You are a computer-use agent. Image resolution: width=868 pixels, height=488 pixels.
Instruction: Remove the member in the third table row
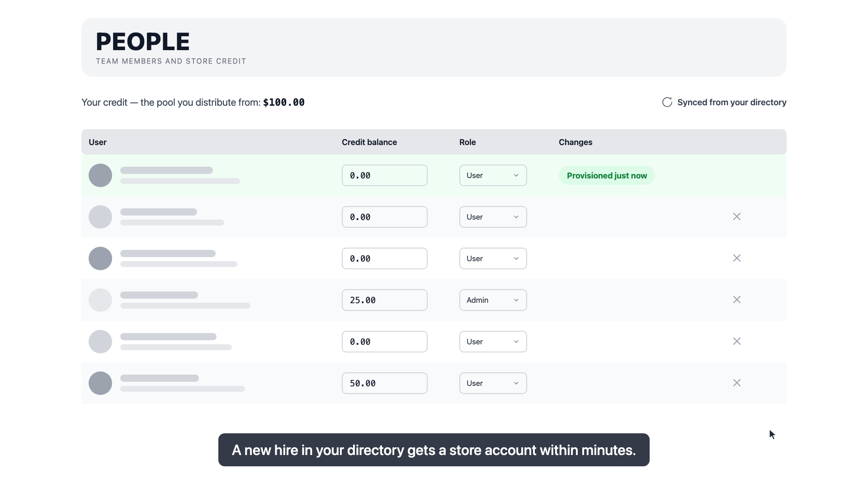click(737, 258)
